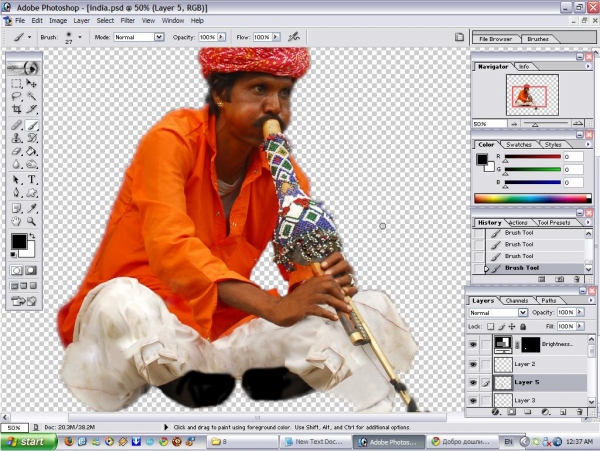Select the Eraser tool
This screenshot has height=451, width=600.
tap(16, 151)
